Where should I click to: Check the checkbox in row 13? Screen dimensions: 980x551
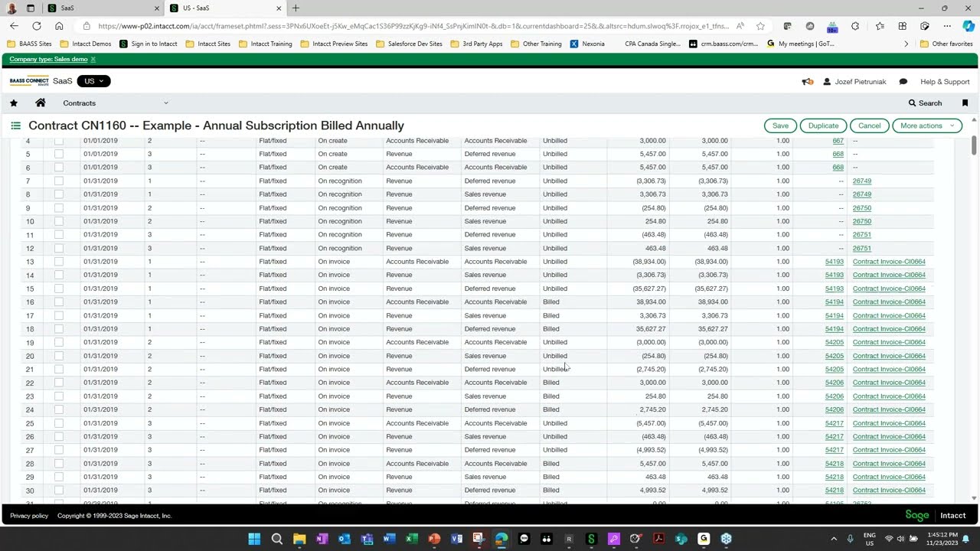59,262
